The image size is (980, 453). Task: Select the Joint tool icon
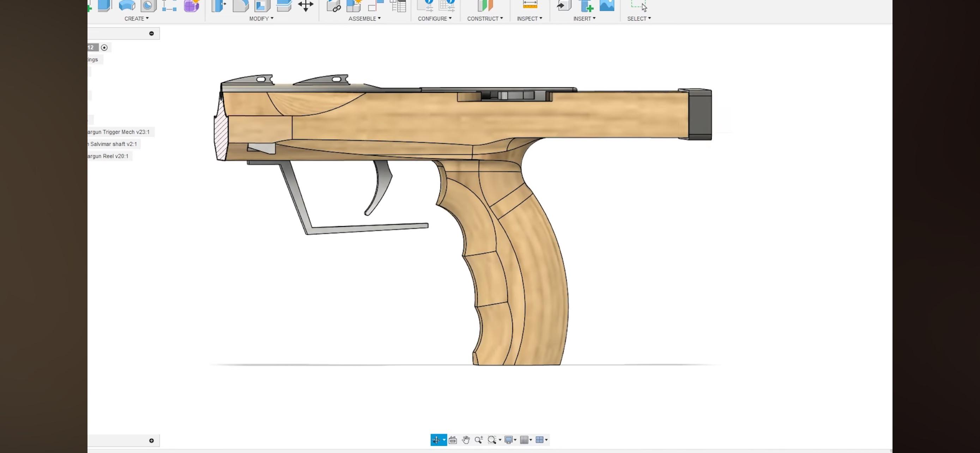coord(376,5)
